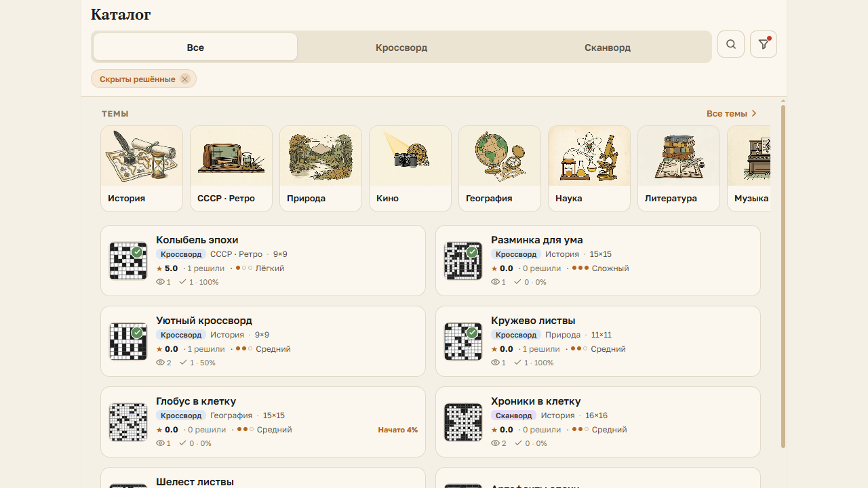Open the 'Музыка' theme card
Viewport: 868px width, 488px height.
(749, 169)
